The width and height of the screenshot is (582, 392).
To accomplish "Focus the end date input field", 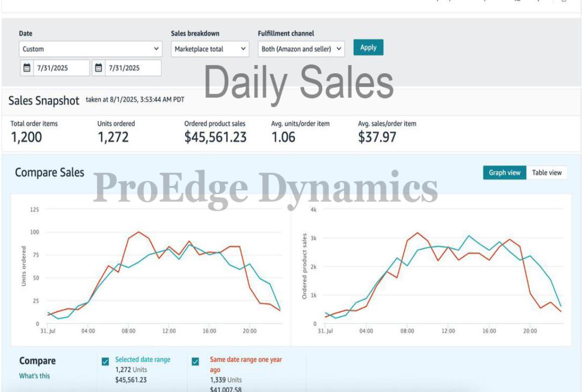I will tap(132, 68).
